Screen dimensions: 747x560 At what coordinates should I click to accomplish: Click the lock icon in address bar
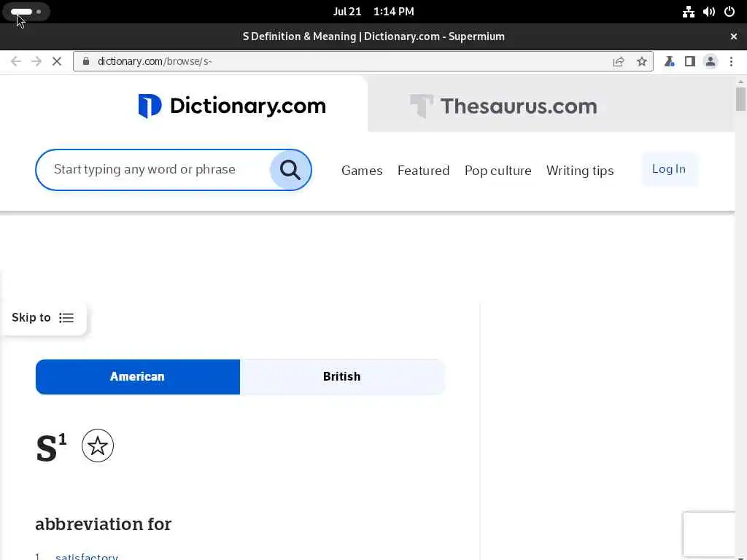[86, 61]
